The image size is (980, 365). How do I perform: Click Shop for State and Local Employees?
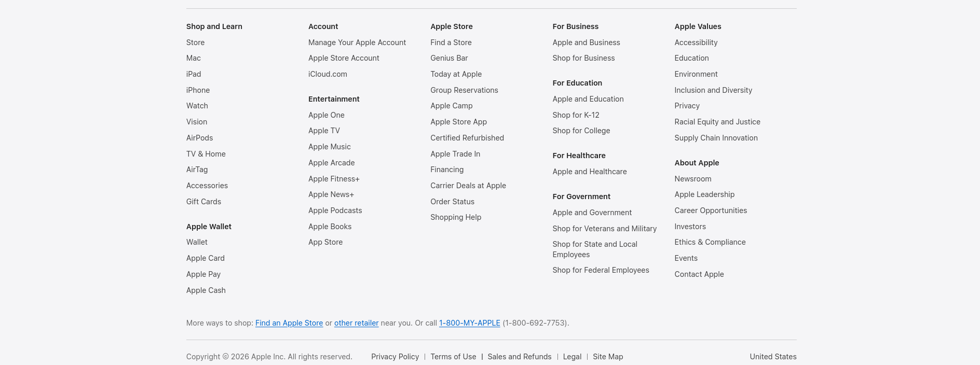pos(594,249)
